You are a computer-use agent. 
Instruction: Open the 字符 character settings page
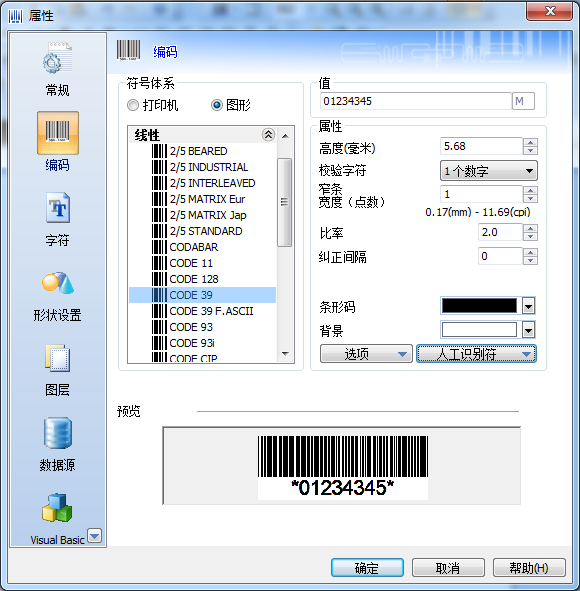[x=57, y=219]
